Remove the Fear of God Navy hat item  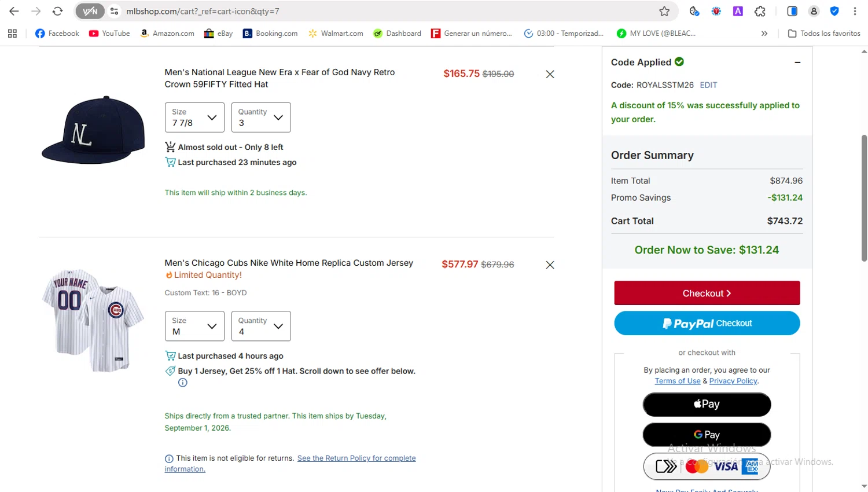click(x=550, y=74)
